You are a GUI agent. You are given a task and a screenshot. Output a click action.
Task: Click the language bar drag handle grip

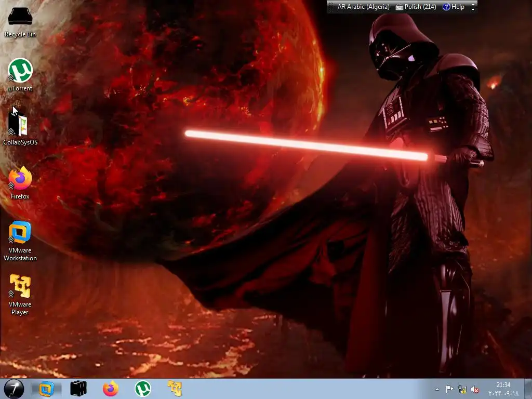(x=330, y=7)
